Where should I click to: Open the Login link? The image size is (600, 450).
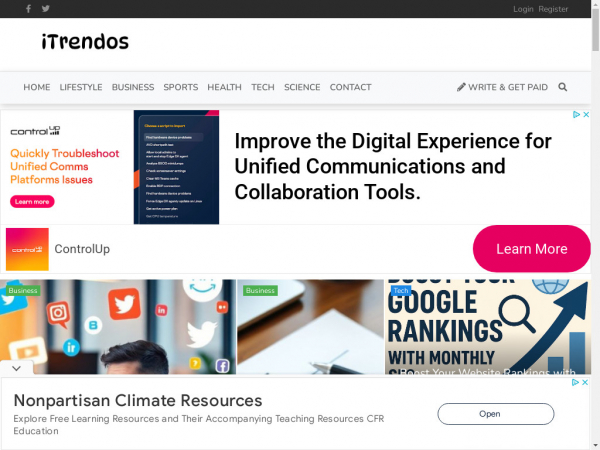pos(523,9)
